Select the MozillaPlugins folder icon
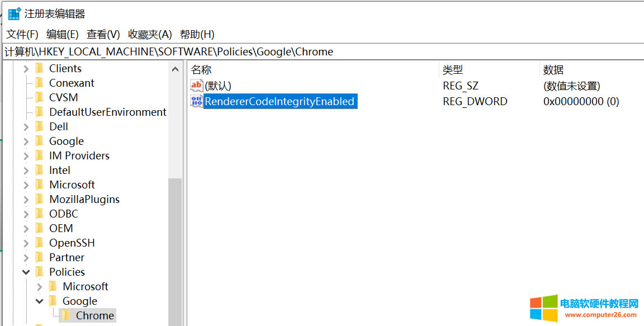The width and height of the screenshot is (644, 326). coord(40,199)
